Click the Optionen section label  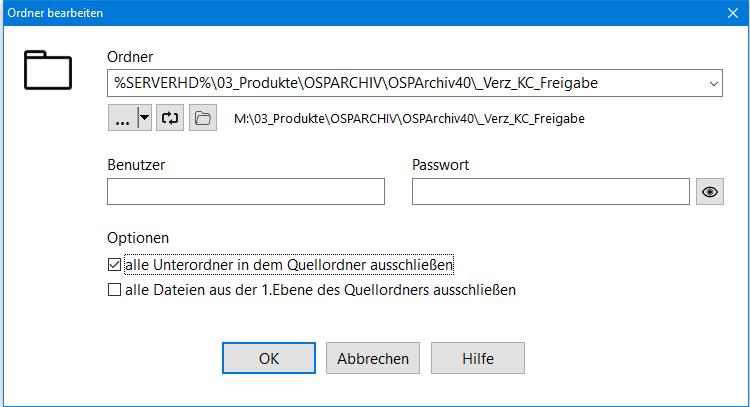click(137, 239)
